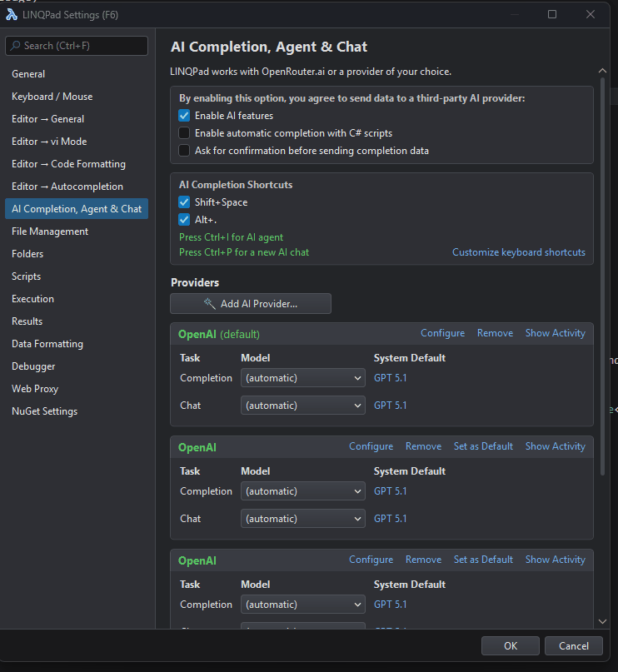
Task: Focus the Search (Ctrl+F) settings field
Action: 77,46
